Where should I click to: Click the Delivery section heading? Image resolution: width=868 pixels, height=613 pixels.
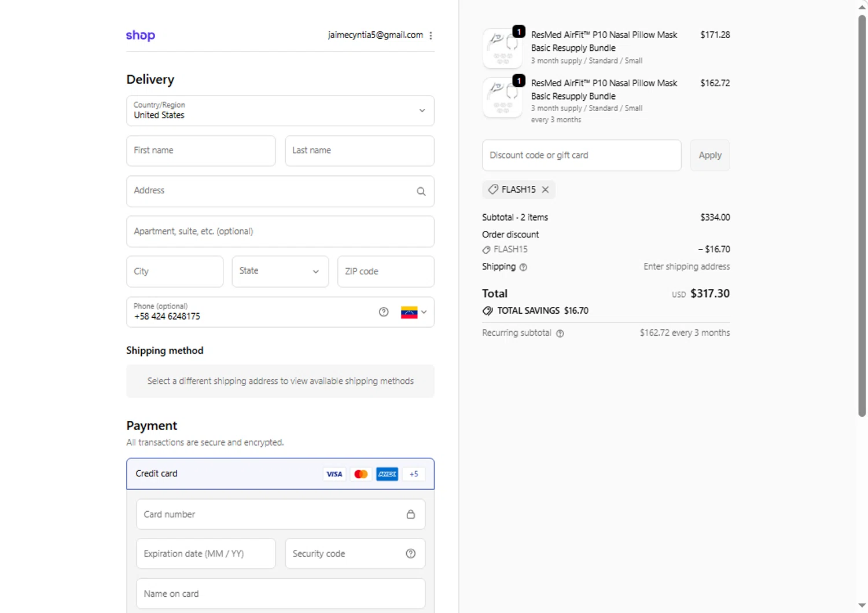pos(150,79)
